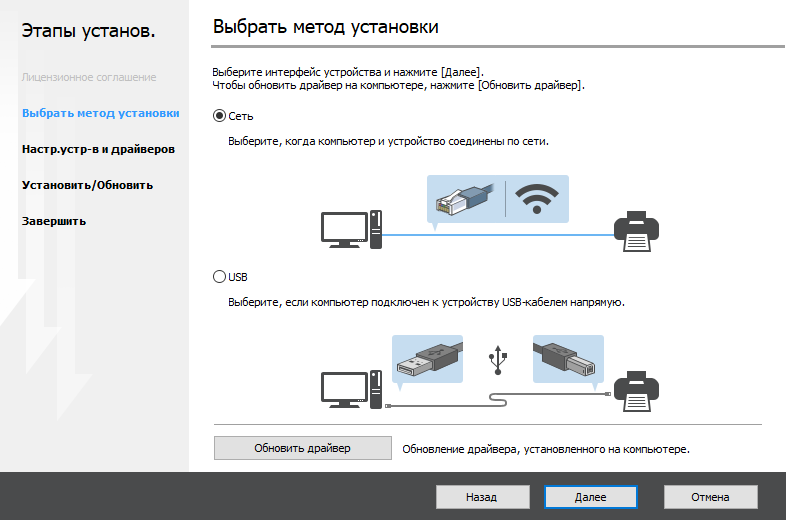
Task: Click the USB type-A plug icon
Action: point(428,359)
